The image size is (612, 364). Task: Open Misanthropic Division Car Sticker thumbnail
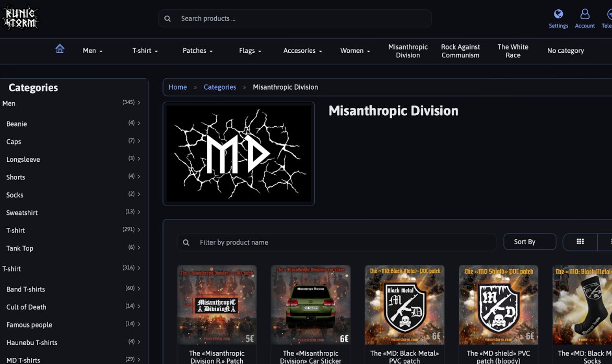coord(311,305)
